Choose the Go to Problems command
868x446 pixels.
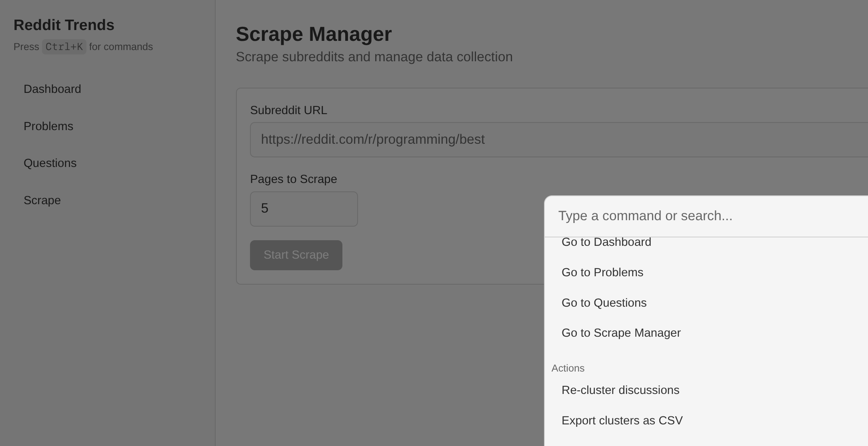click(x=602, y=272)
